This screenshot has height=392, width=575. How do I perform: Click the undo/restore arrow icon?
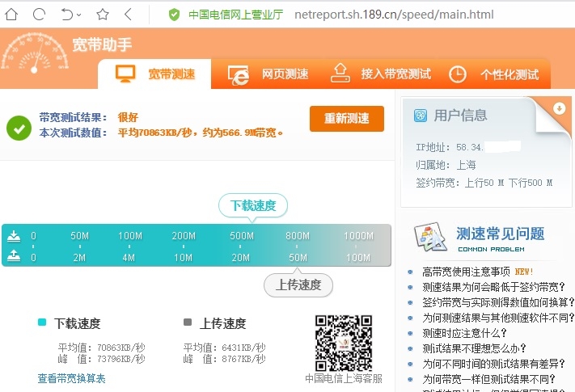click(68, 15)
